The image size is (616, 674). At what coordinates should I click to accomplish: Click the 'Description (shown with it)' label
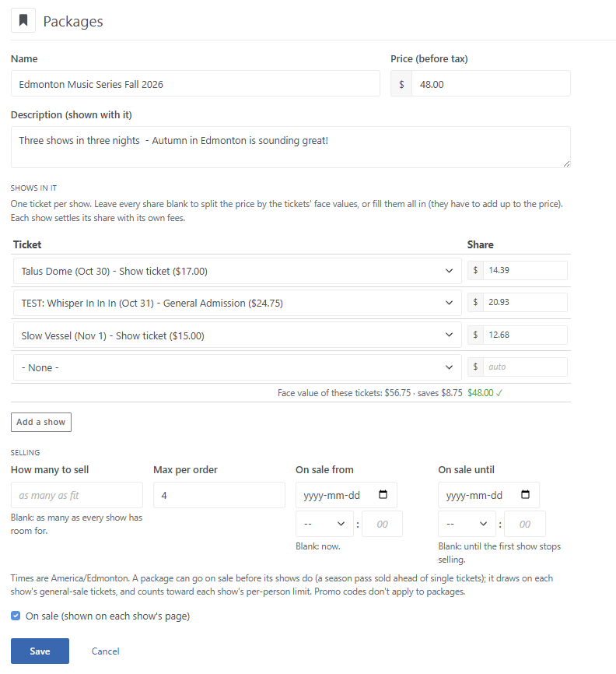pyautogui.click(x=72, y=114)
